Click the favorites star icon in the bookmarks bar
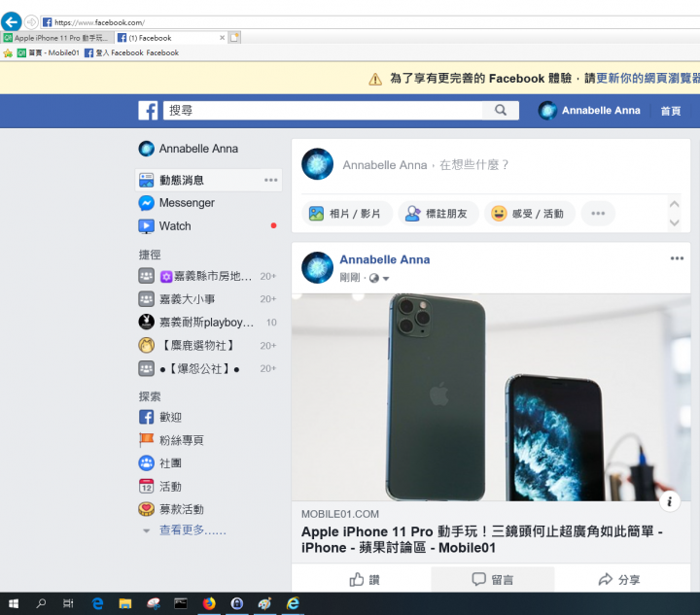Viewport: 700px width, 615px height. click(8, 53)
